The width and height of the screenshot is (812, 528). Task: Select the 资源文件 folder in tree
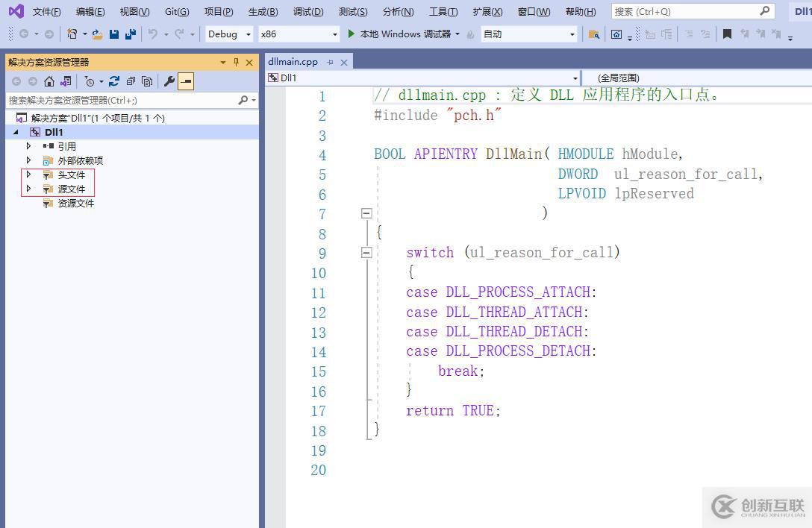(75, 203)
